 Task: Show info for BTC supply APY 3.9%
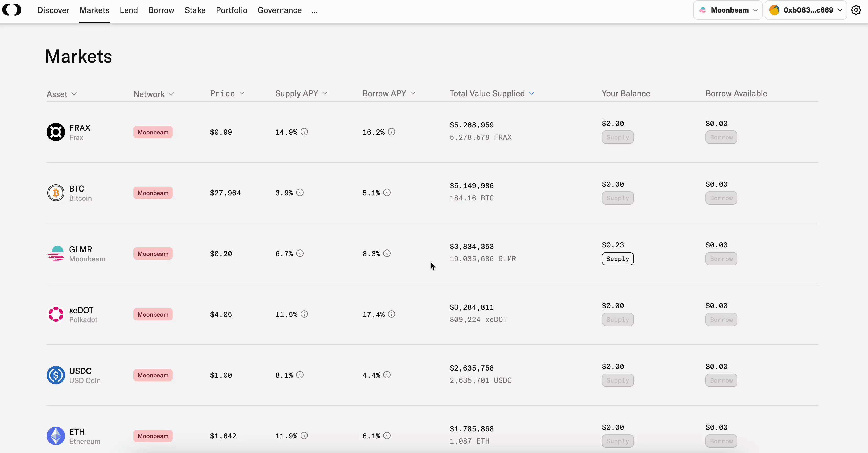point(300,192)
